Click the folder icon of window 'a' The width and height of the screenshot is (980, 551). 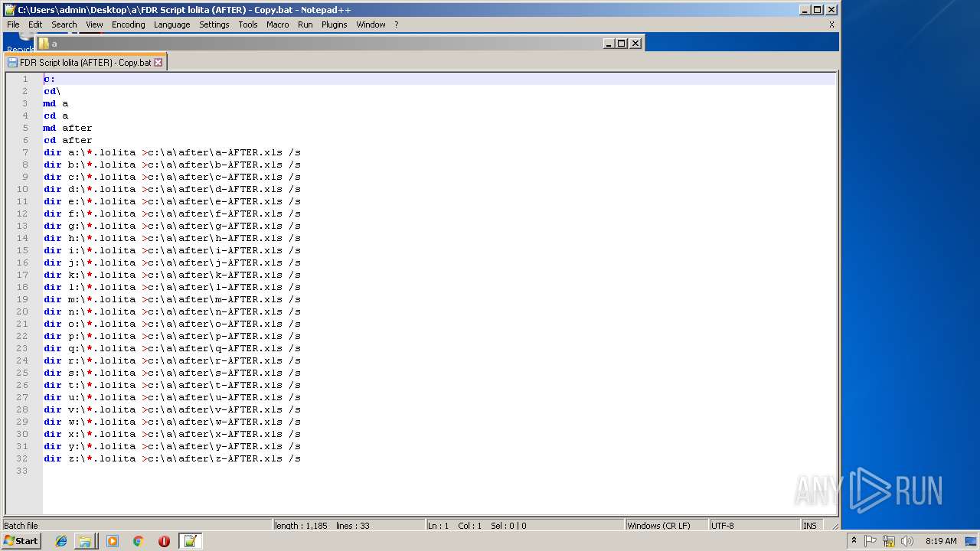click(44, 44)
